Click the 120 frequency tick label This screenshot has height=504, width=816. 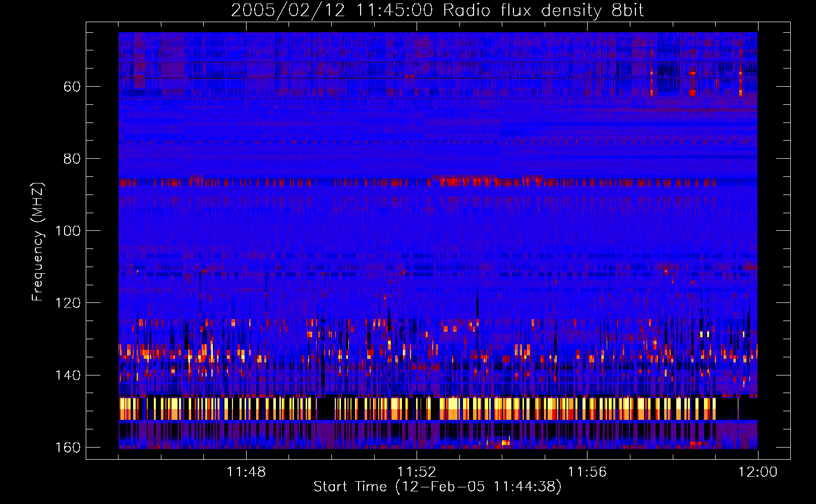(68, 303)
